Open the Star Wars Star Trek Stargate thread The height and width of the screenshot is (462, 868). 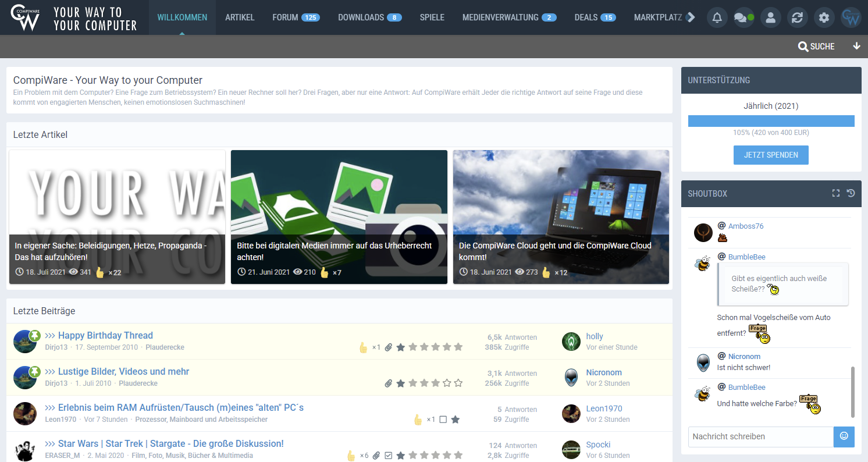pyautogui.click(x=171, y=444)
